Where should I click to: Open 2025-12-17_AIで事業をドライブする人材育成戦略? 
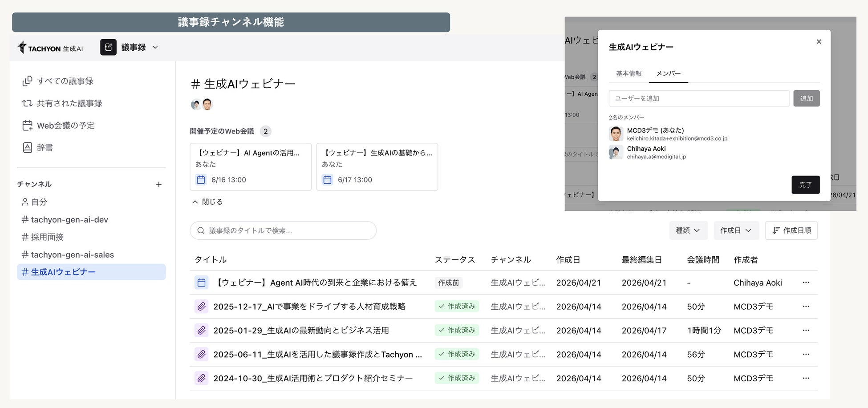309,307
